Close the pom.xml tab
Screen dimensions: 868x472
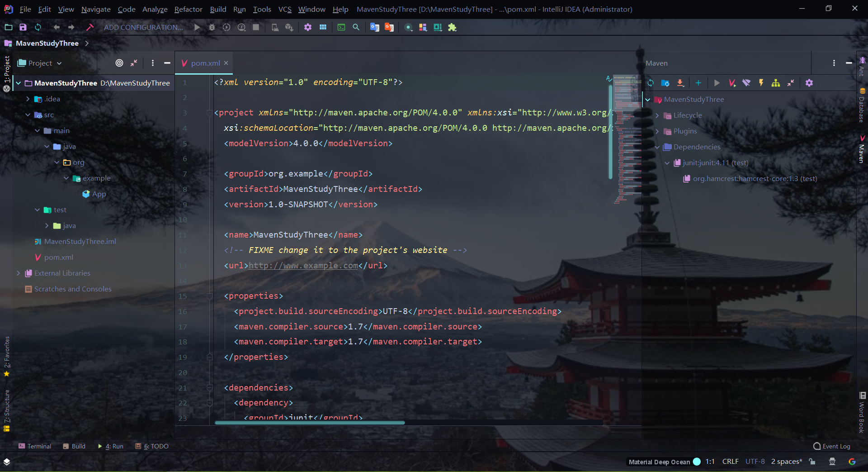[226, 63]
